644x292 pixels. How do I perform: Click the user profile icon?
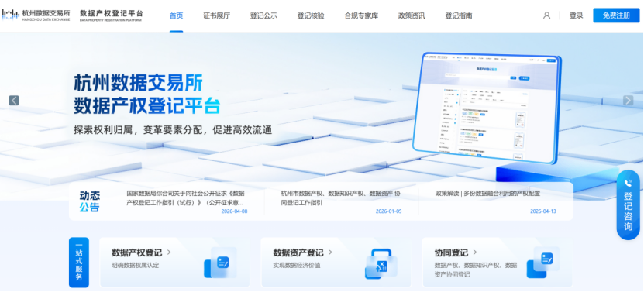[x=546, y=15]
